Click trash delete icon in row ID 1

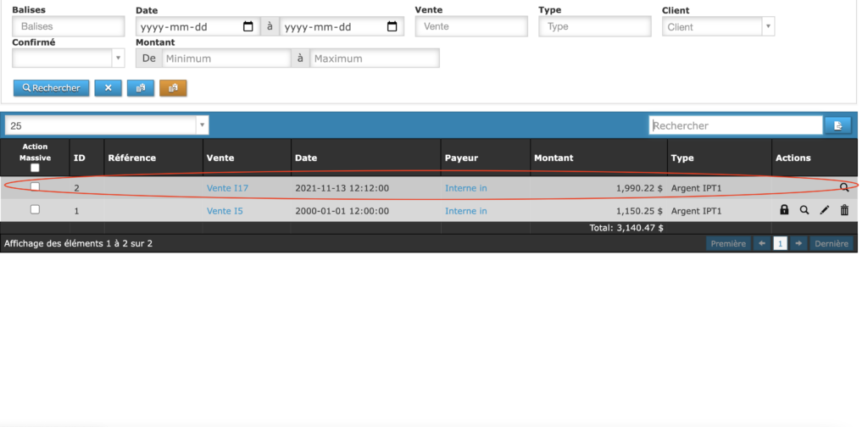(844, 210)
